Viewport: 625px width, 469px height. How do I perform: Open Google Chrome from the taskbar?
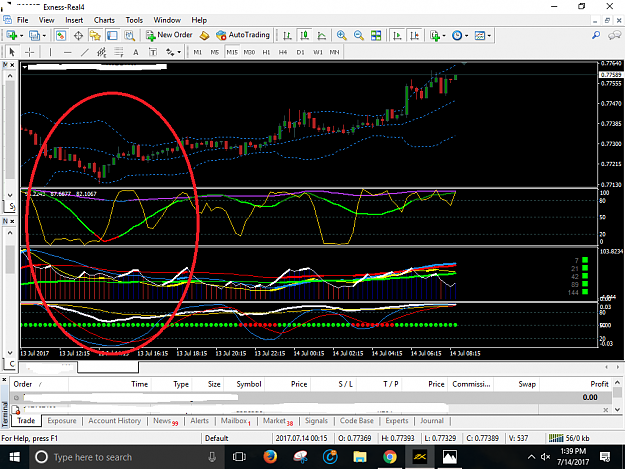[x=389, y=457]
